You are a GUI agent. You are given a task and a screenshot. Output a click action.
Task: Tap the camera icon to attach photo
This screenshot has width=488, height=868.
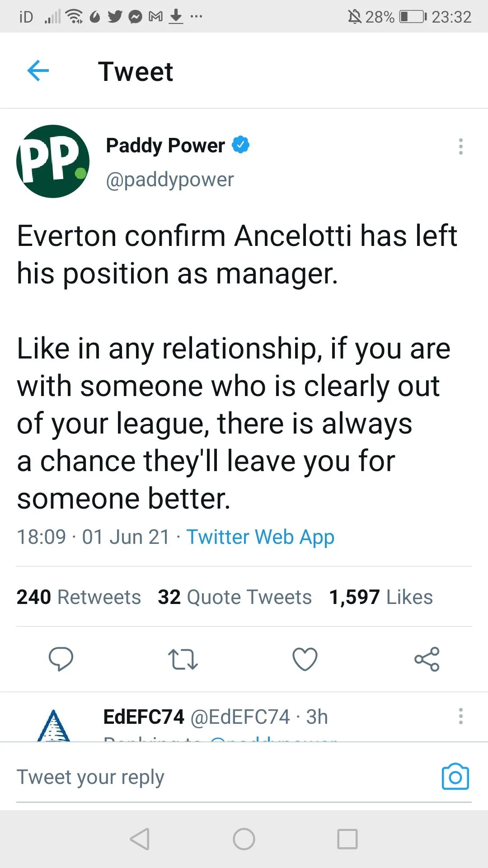tap(455, 777)
